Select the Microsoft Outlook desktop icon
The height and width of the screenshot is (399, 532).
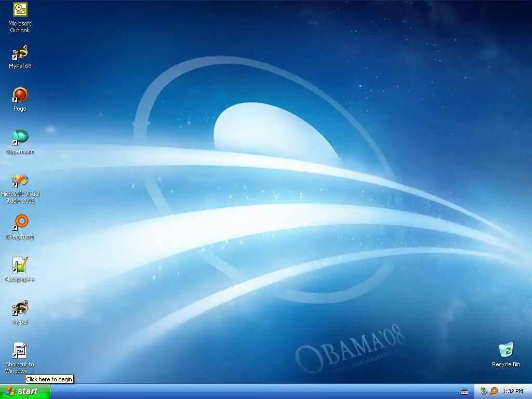click(x=20, y=9)
